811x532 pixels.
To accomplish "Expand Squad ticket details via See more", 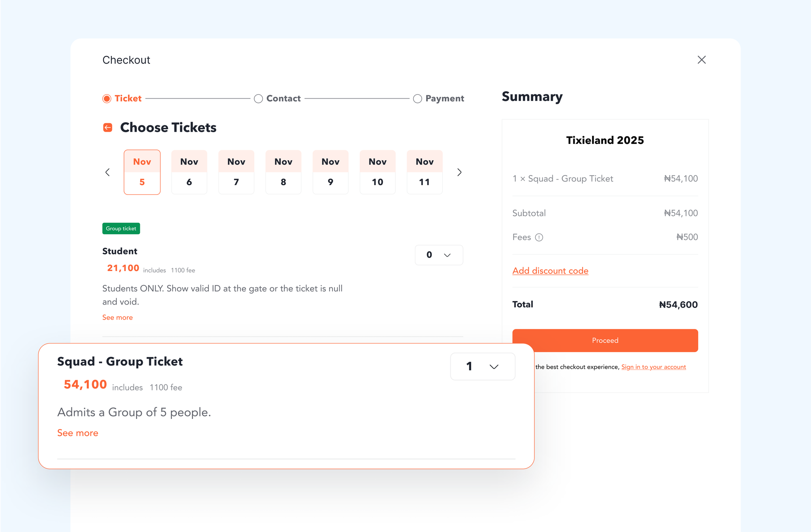I will tap(78, 433).
